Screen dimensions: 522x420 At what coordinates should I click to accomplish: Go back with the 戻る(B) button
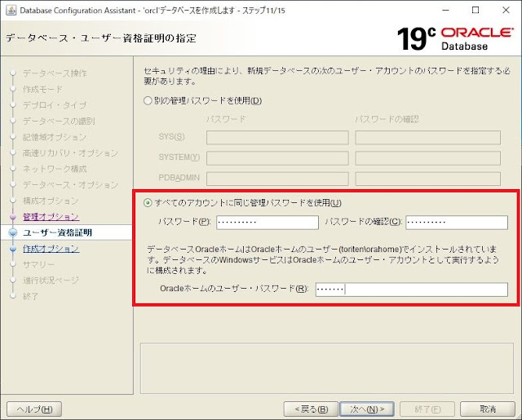312,409
